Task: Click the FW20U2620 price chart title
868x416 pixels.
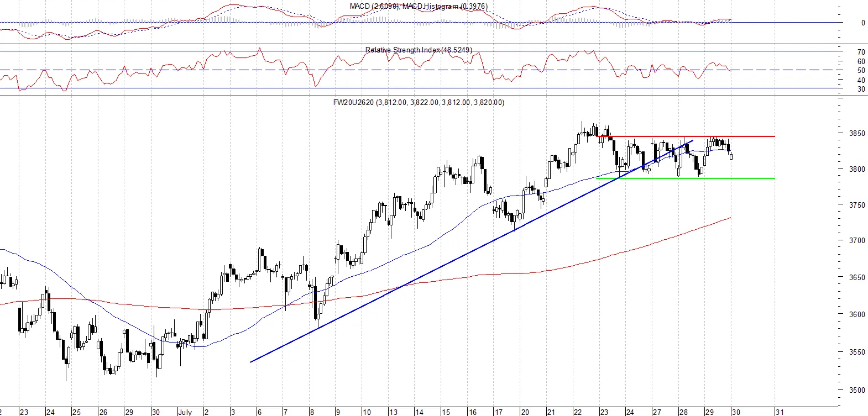Action: point(419,102)
